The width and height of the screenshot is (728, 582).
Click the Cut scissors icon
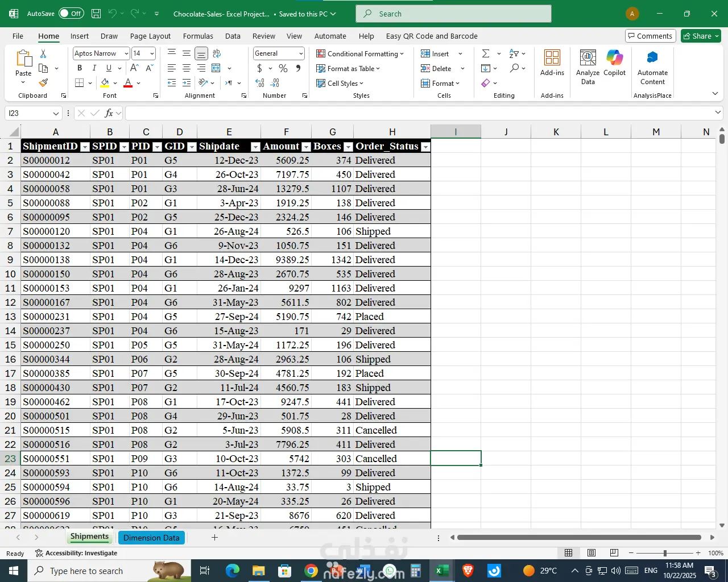click(x=43, y=53)
